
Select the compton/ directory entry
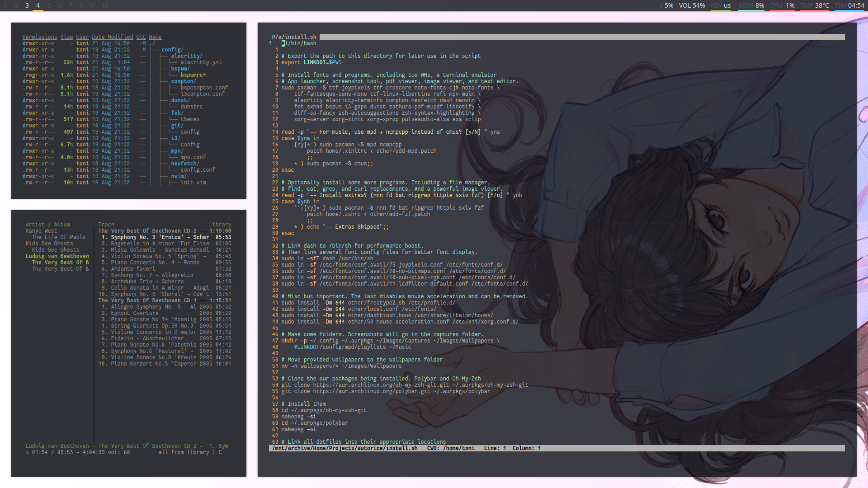coord(183,81)
